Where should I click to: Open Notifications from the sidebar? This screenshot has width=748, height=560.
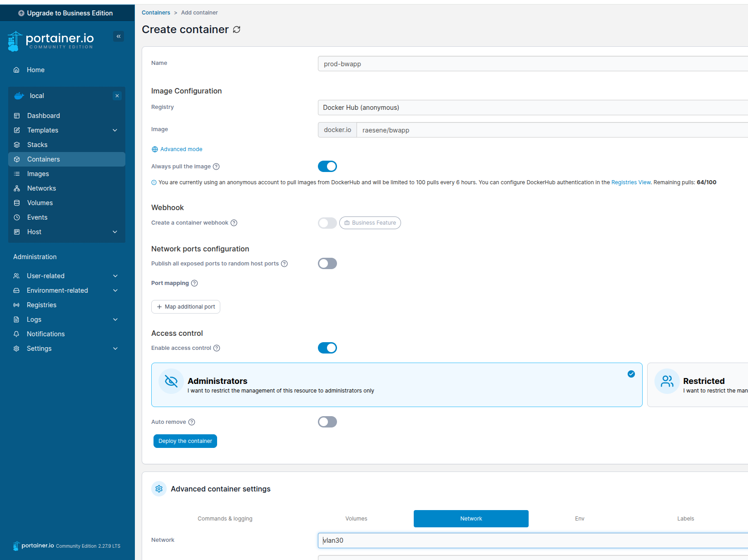(45, 334)
